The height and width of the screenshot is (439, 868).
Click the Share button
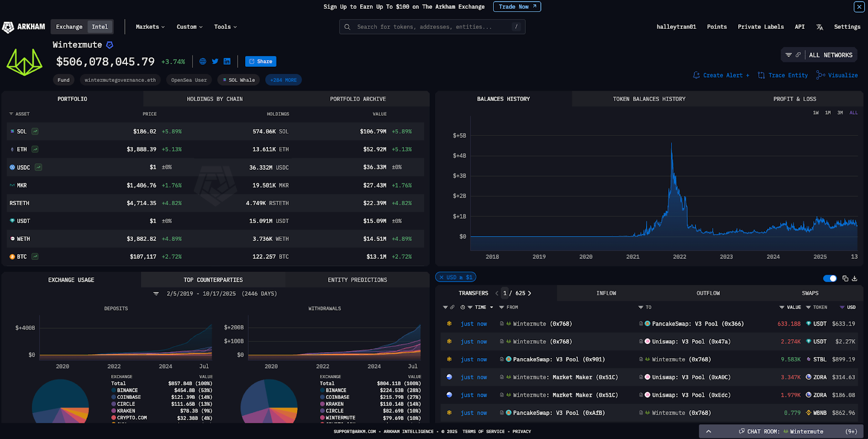click(260, 61)
